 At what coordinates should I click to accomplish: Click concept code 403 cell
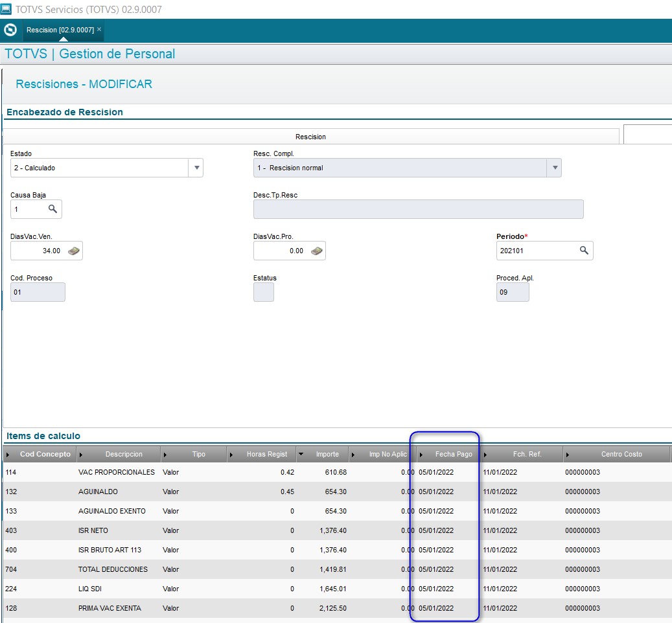click(x=11, y=530)
